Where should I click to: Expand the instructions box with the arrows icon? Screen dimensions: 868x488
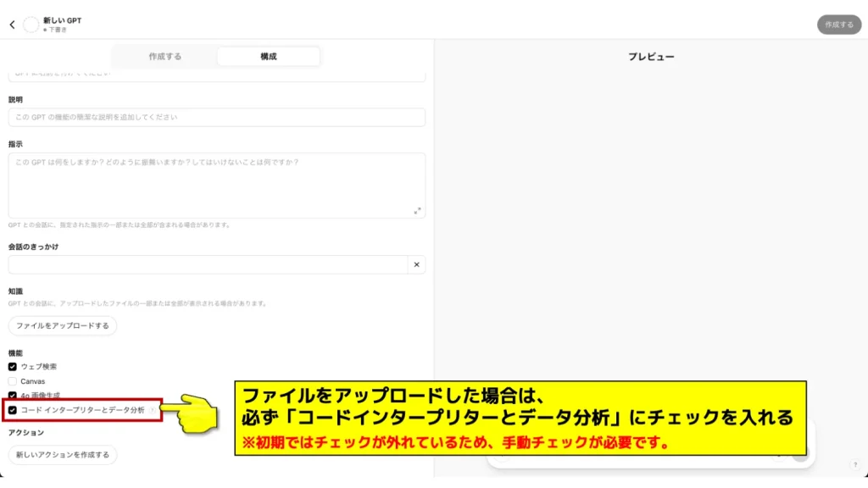(417, 211)
